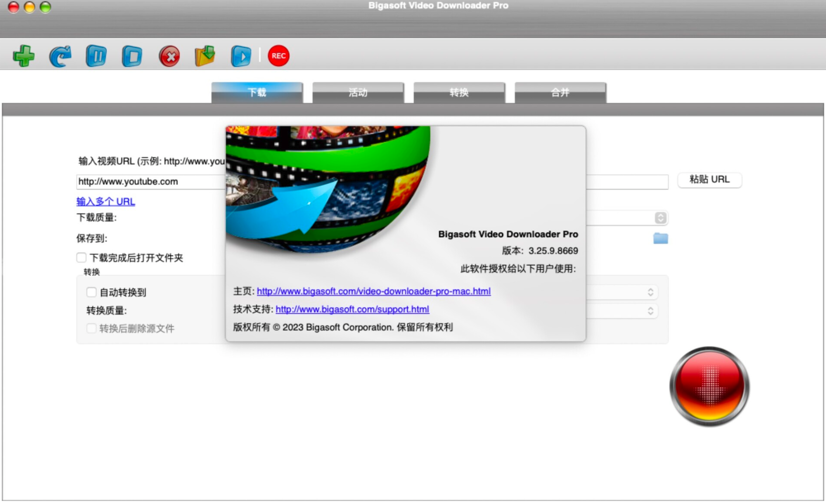Open the bigasoft video-downloader-pro-mac homepage link
Image resolution: width=826 pixels, height=504 pixels.
pyautogui.click(x=373, y=291)
